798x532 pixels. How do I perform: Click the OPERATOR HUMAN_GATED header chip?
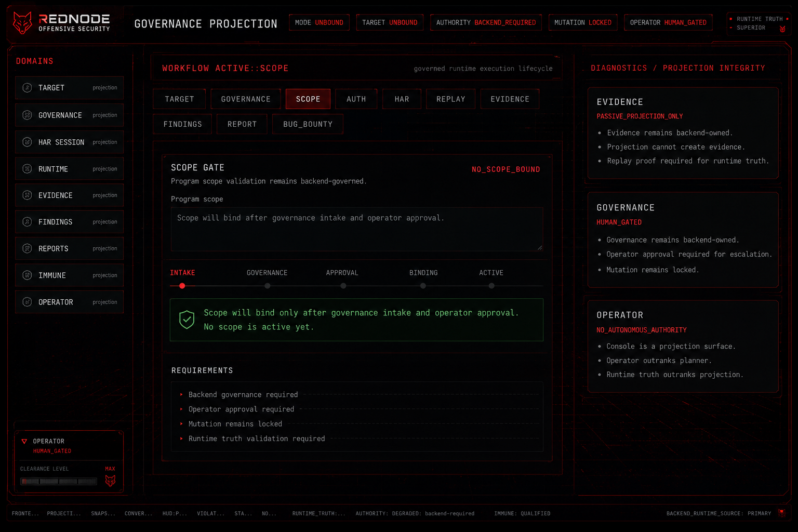point(668,23)
